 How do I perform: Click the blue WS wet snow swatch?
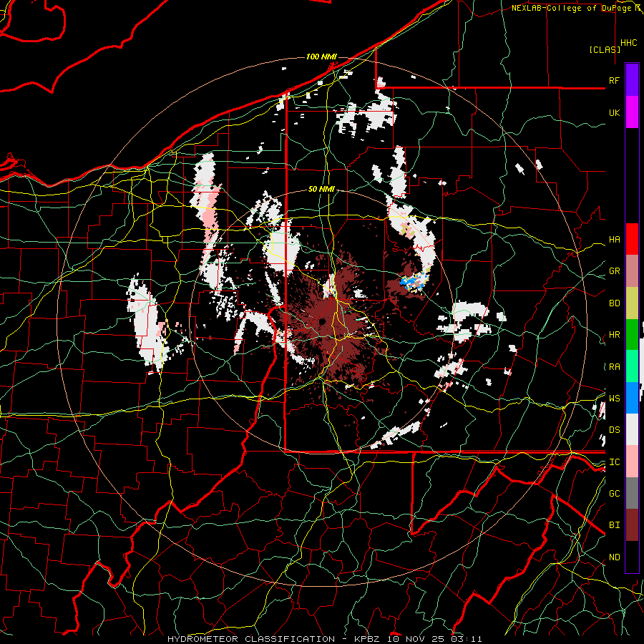click(x=632, y=398)
